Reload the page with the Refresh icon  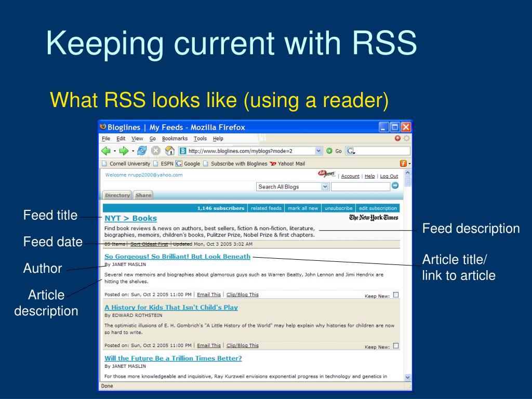pos(142,151)
